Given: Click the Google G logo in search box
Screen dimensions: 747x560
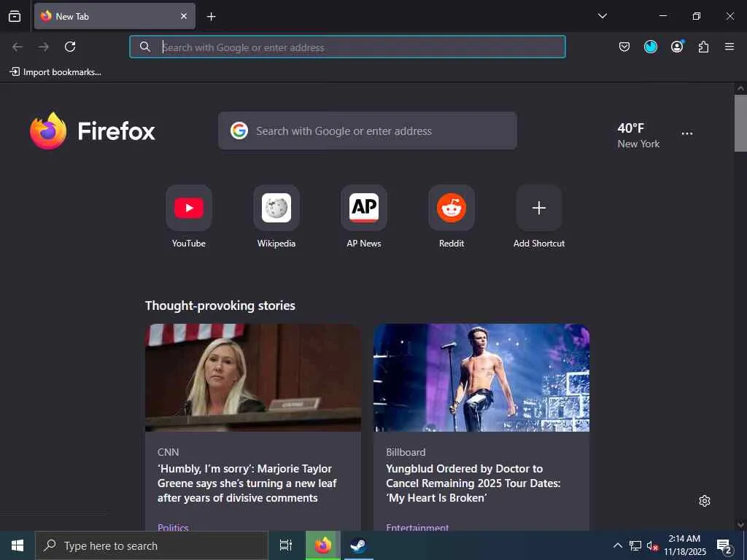Looking at the screenshot, I should coord(239,131).
